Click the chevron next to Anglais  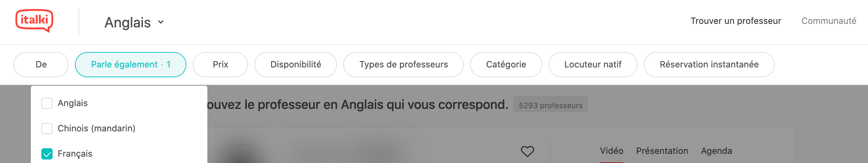[161, 22]
